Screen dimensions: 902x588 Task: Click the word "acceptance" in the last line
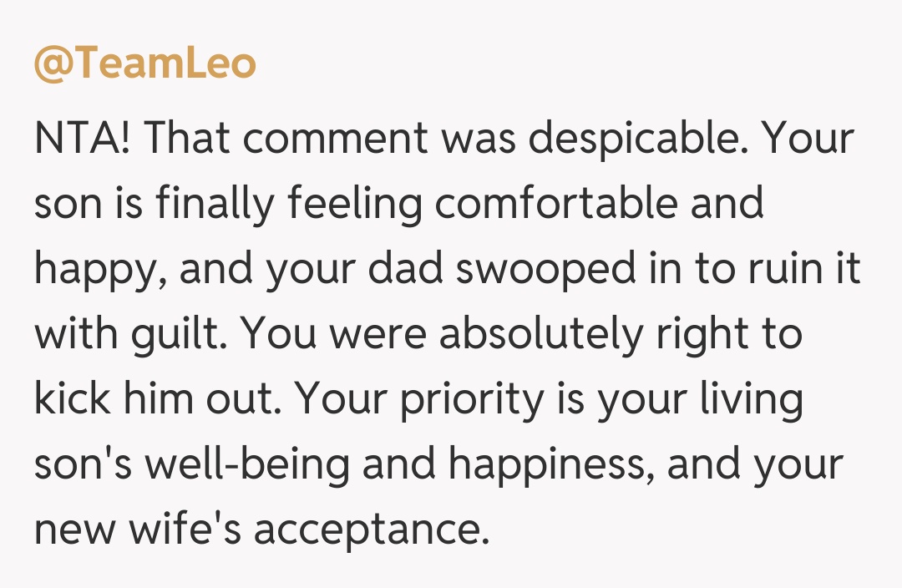[x=371, y=529]
